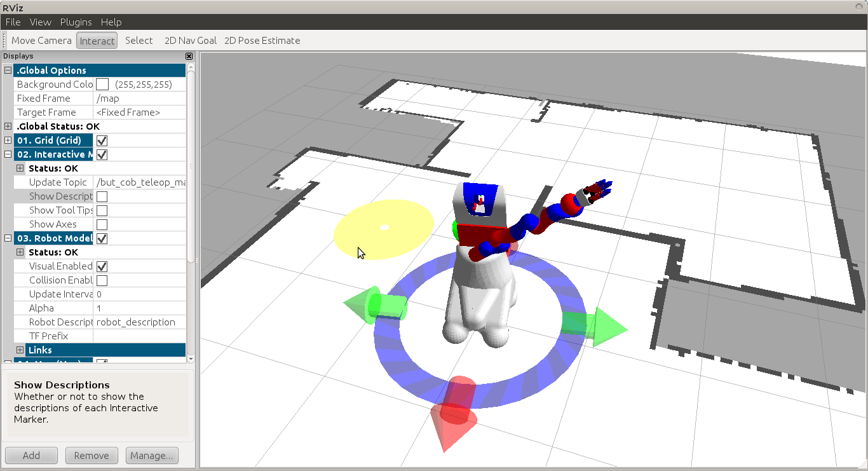Enable the Show Descriptions checkbox
This screenshot has height=471, width=868.
(102, 196)
